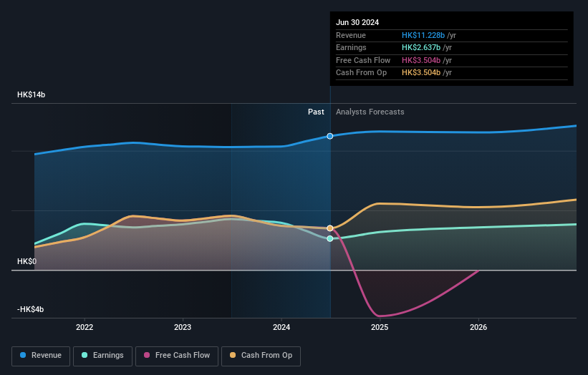Click the Jun 30 2024 tooltip date

[357, 22]
